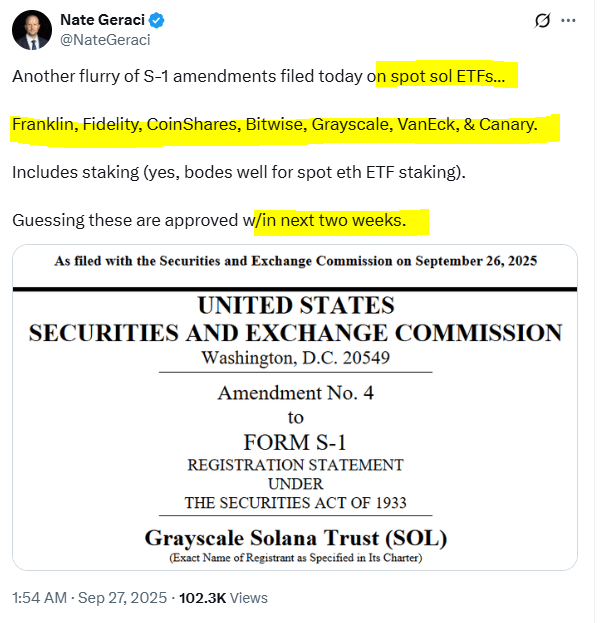The height and width of the screenshot is (623, 607).
Task: Click 'Amendment No. 4' in the filing
Action: click(x=296, y=393)
